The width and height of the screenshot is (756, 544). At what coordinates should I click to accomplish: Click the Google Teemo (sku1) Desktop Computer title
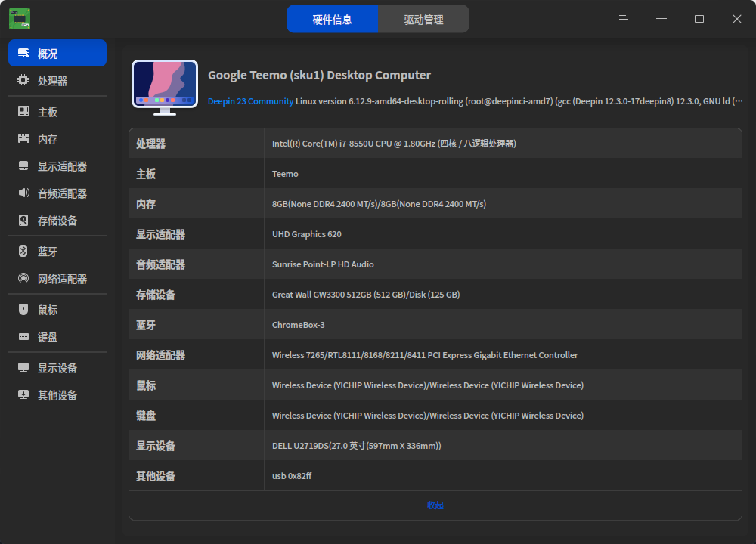click(x=319, y=75)
